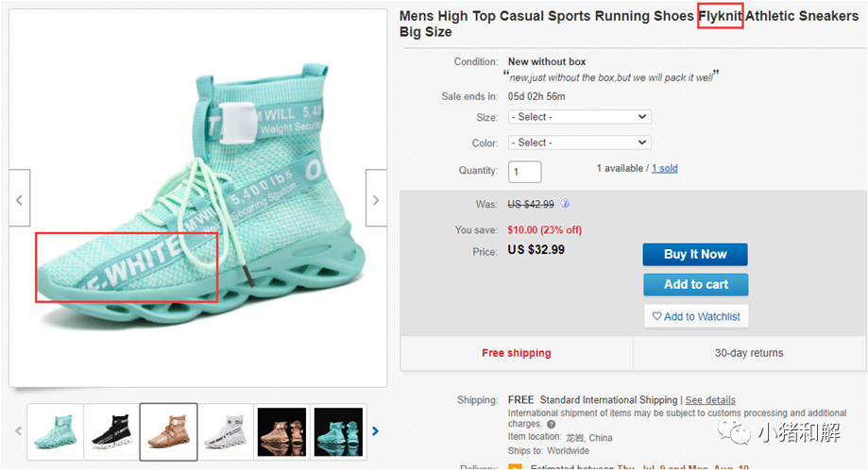868x470 pixels.
Task: Click the info icon beside the Was price
Action: [566, 204]
